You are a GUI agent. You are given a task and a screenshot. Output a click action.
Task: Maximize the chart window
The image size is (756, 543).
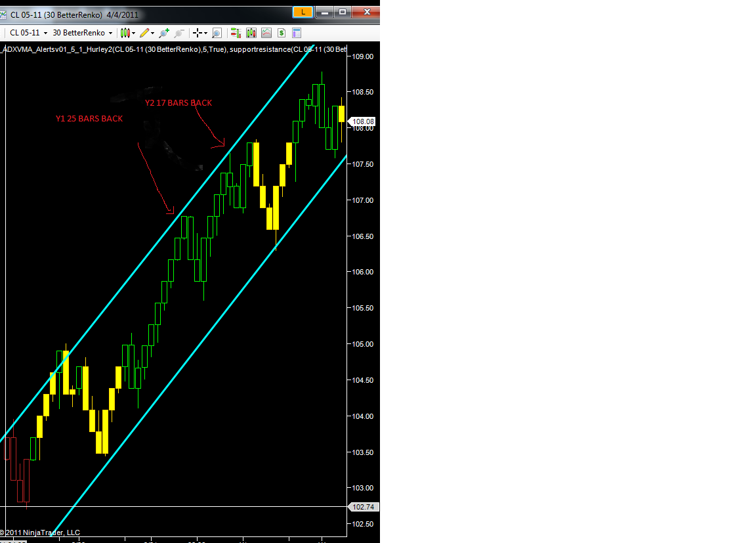343,12
